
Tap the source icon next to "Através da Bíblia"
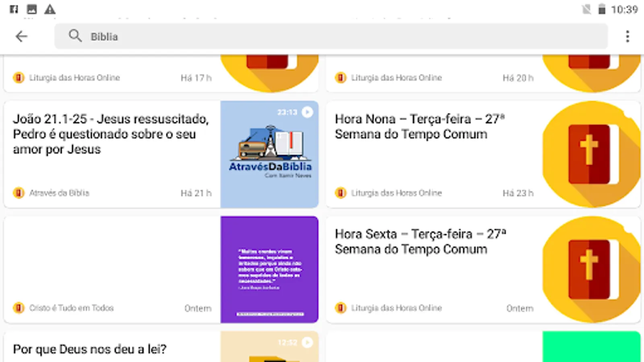click(x=19, y=193)
